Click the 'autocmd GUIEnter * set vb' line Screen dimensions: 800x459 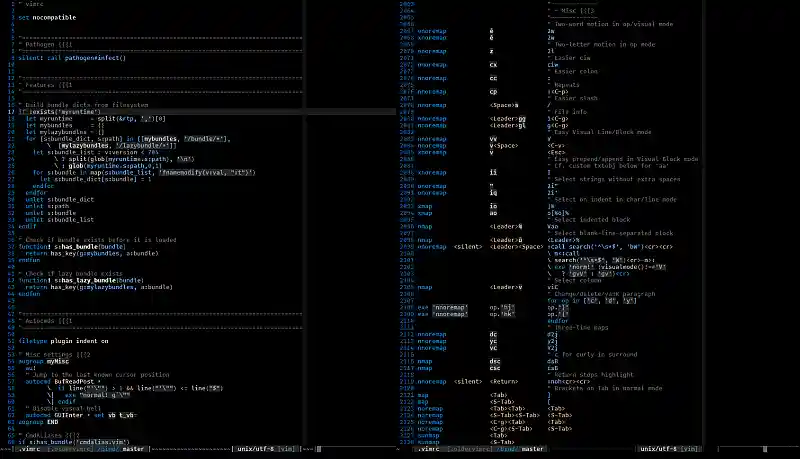click(81, 415)
